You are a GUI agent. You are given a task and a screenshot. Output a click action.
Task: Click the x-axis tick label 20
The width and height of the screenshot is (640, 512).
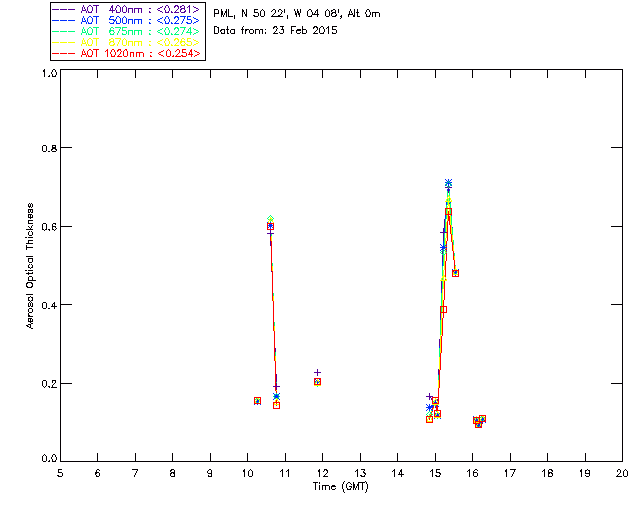pos(622,473)
